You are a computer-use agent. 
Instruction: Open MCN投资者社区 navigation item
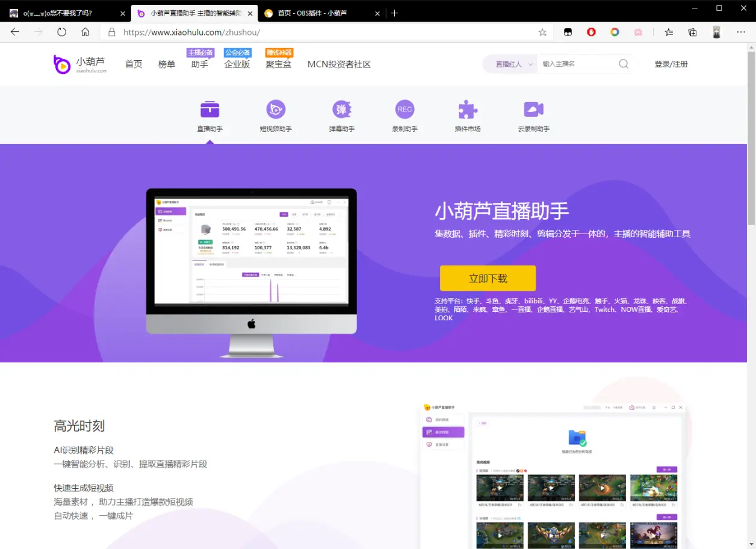point(339,64)
